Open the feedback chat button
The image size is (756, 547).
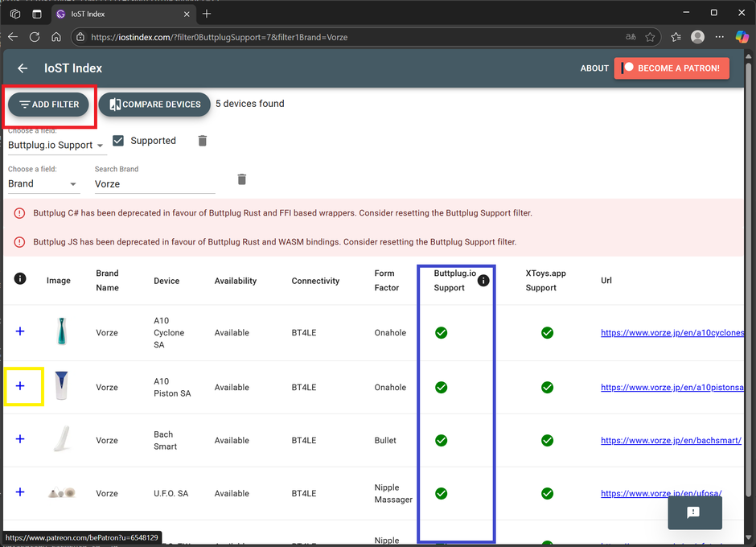point(695,512)
